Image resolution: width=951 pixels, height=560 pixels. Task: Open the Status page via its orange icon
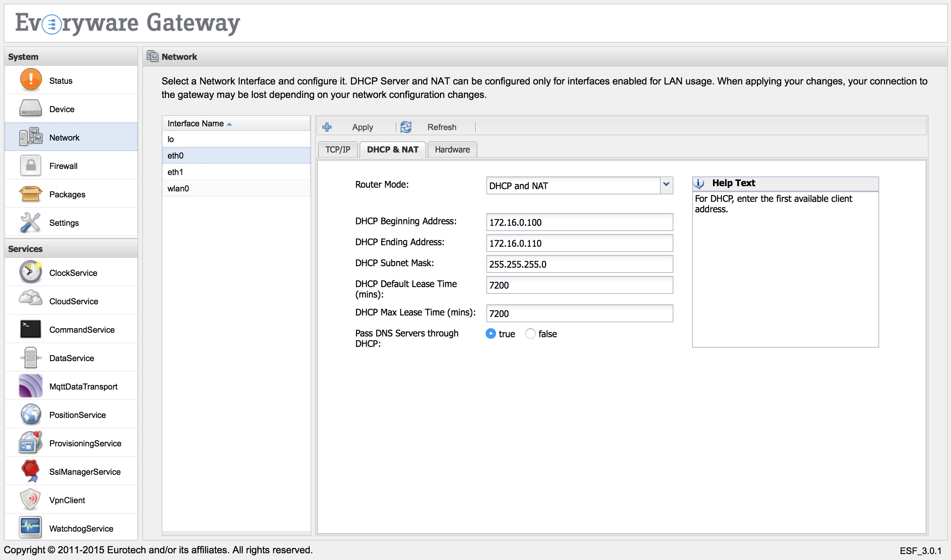coord(31,80)
